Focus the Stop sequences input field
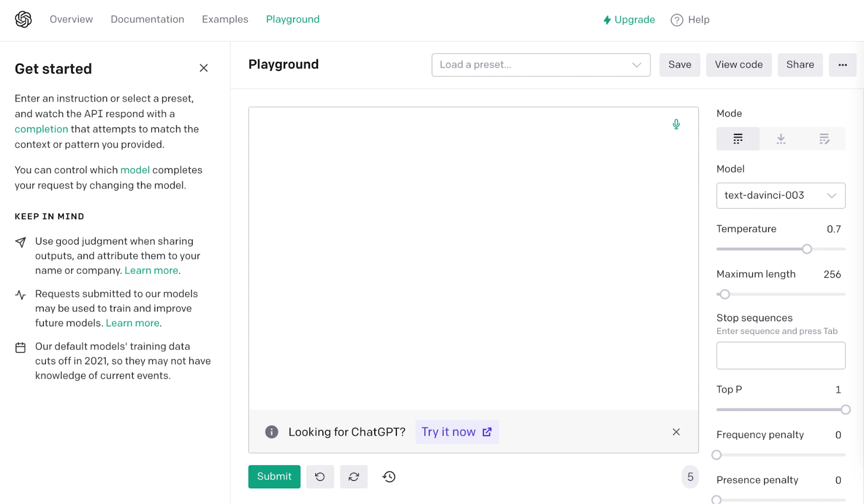This screenshot has height=504, width=864. [781, 356]
